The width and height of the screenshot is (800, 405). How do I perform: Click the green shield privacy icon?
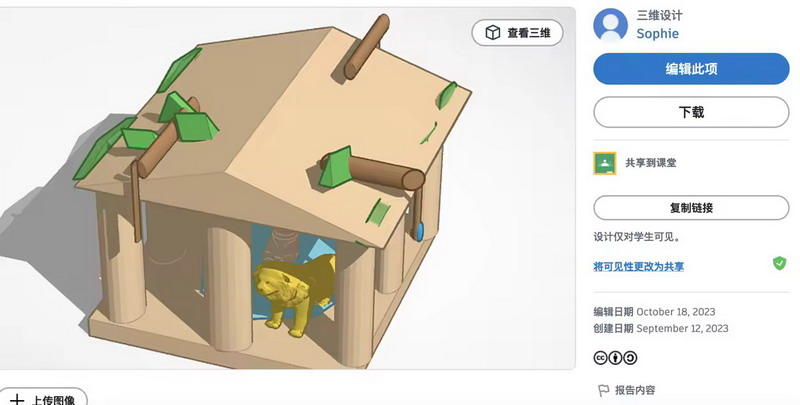[779, 263]
